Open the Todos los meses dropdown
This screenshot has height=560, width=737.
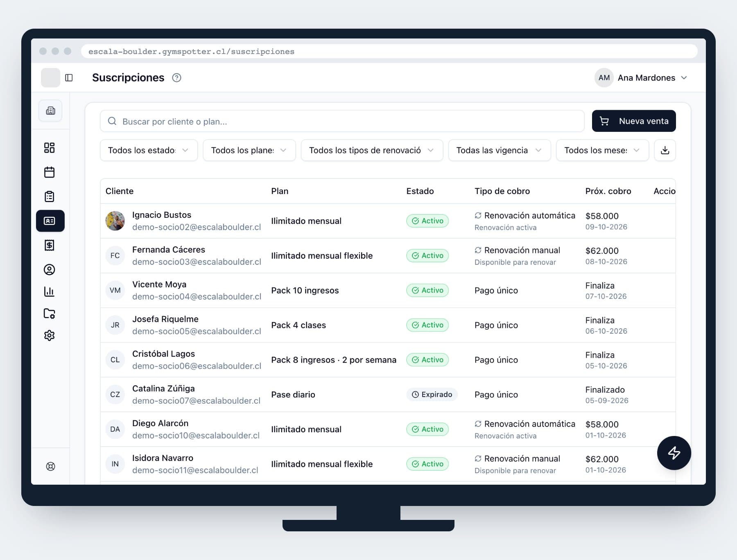click(x=602, y=150)
